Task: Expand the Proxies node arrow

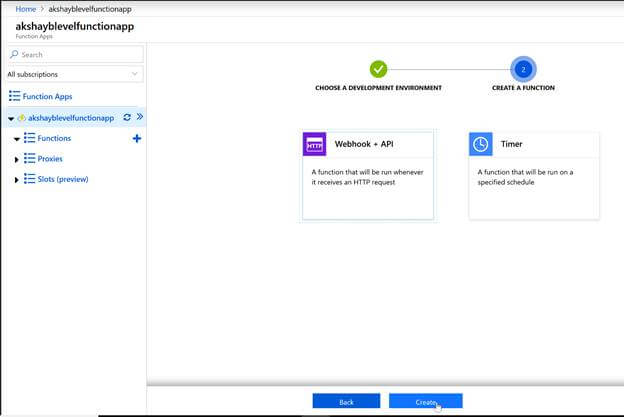Action: [x=16, y=160]
